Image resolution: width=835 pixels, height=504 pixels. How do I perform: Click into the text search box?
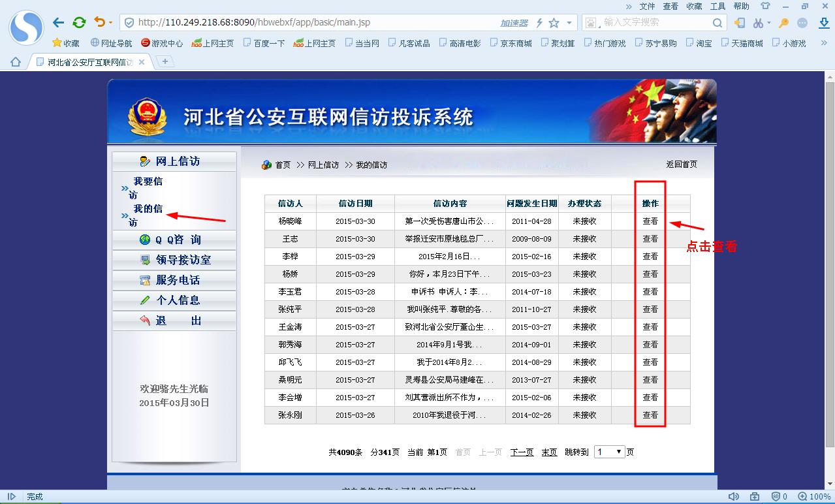point(655,22)
